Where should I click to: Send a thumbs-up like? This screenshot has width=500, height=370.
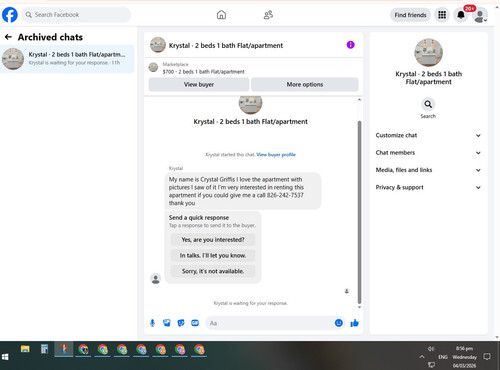354,323
